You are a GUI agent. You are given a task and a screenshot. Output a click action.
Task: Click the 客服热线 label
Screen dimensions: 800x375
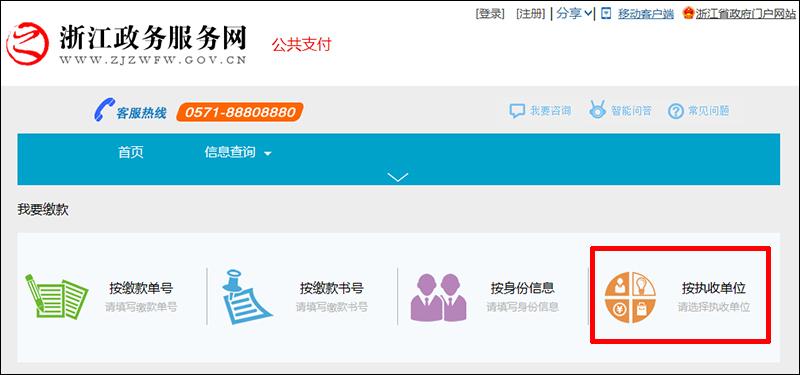(x=141, y=113)
